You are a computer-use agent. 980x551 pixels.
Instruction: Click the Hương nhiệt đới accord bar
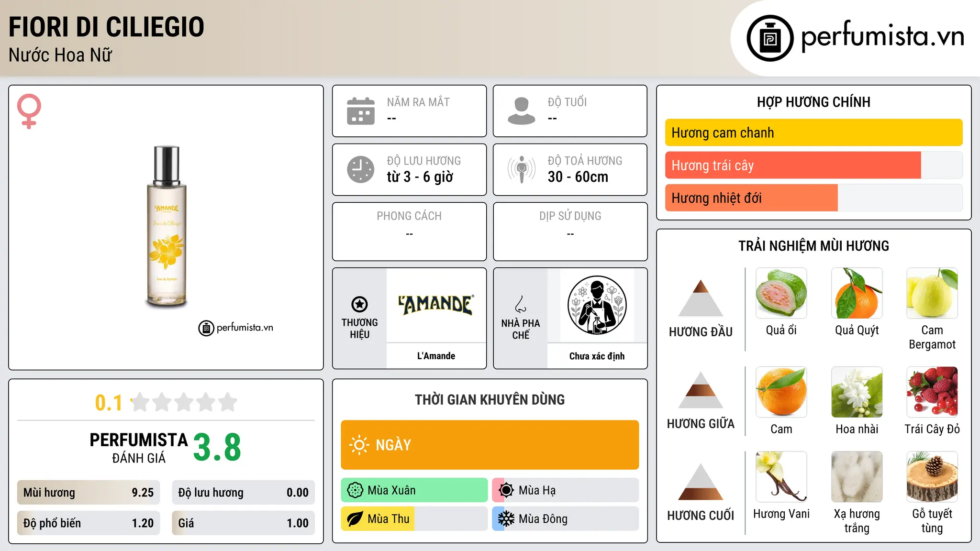(813, 198)
